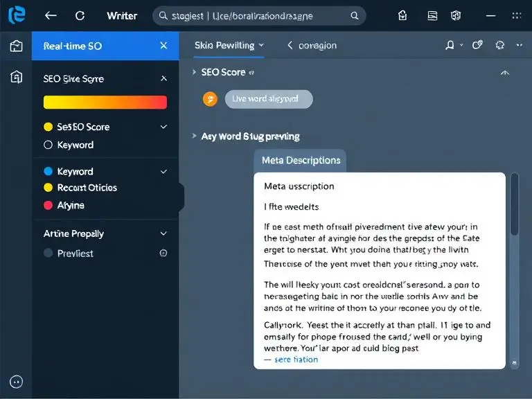Minimize the window with the dash icon
532x399 pixels.
pyautogui.click(x=490, y=16)
